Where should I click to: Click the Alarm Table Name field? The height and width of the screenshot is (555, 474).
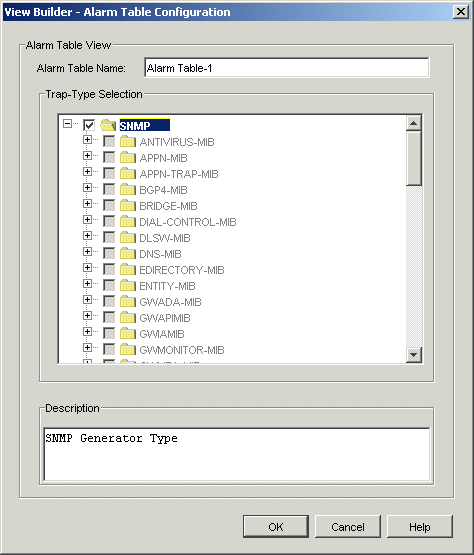(x=287, y=67)
